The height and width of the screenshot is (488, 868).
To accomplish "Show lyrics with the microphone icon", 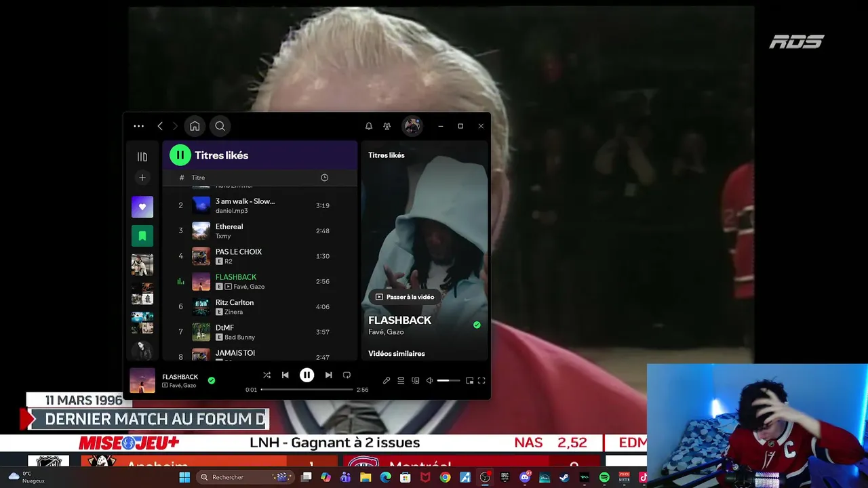I will coord(387,381).
